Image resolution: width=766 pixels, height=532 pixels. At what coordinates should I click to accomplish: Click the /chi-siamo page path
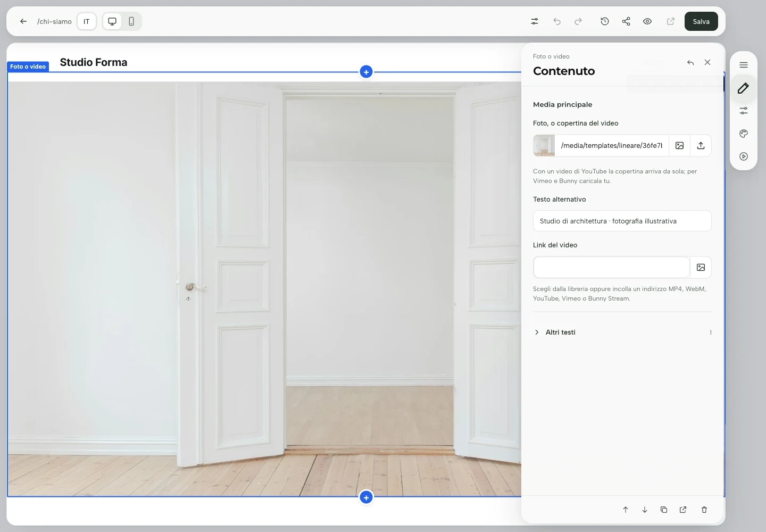pos(54,21)
